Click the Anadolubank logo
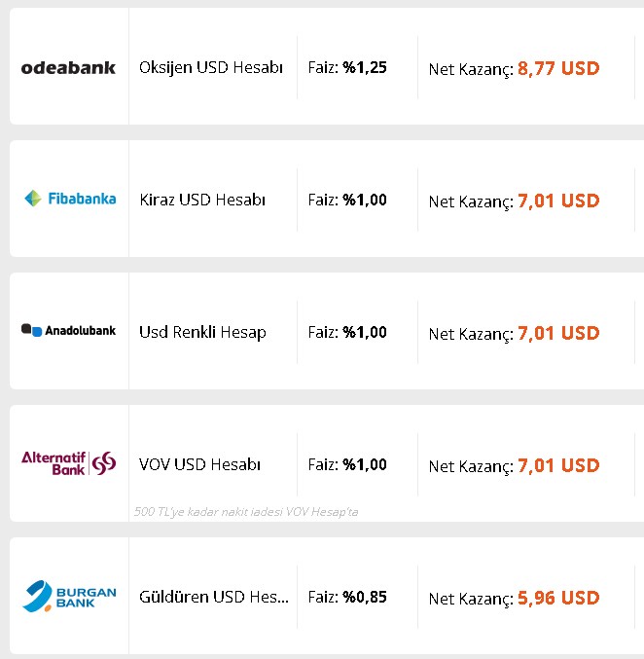 (x=68, y=330)
